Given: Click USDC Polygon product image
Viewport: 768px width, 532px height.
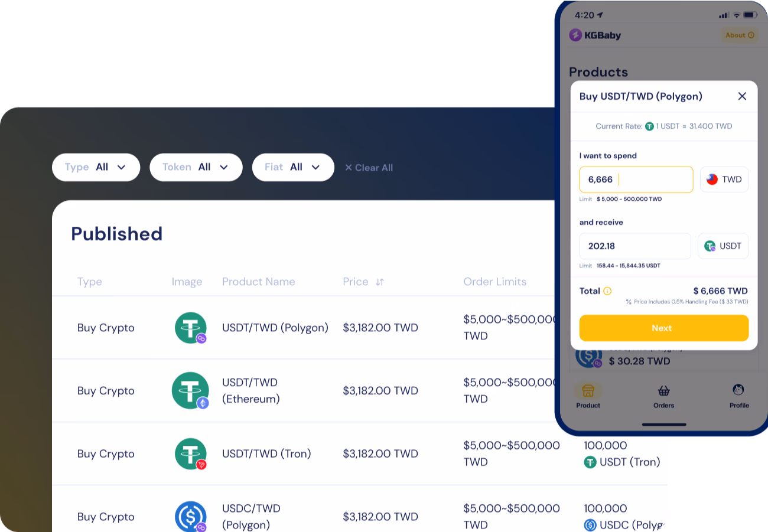Looking at the screenshot, I should click(191, 517).
